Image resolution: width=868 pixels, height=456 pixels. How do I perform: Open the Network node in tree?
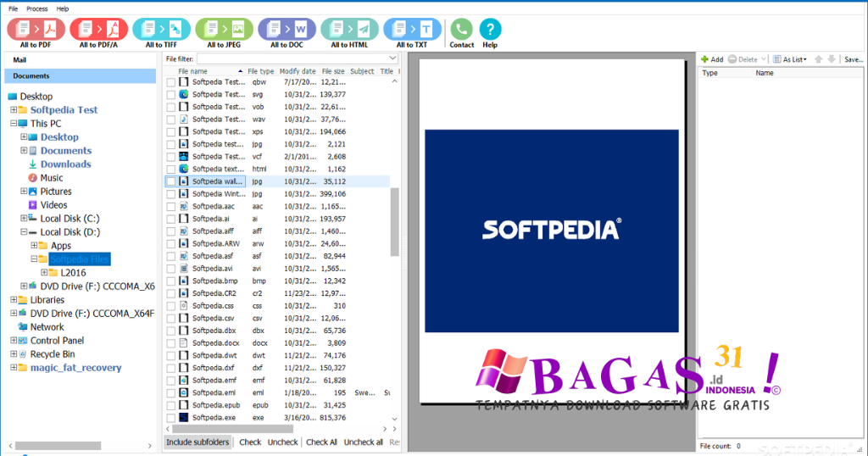(x=47, y=327)
